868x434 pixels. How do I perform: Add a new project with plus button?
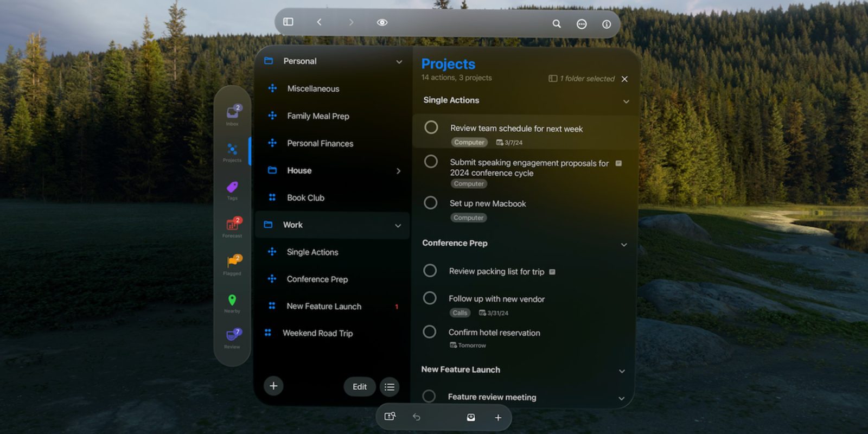coord(273,386)
